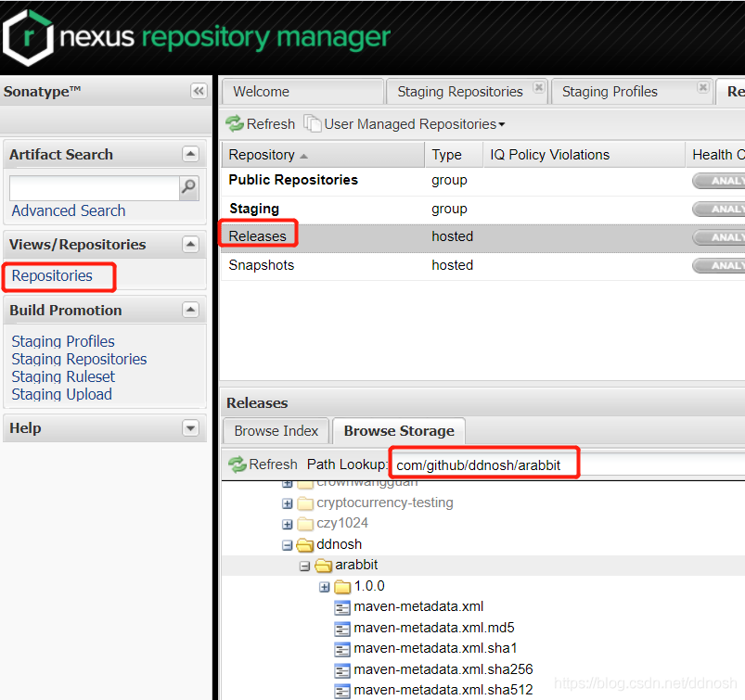Select the czy1024 folder name
Screen dimensions: 745x700
[342, 523]
